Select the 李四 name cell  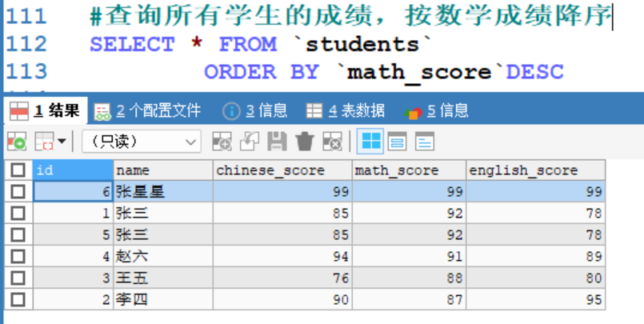coord(163,300)
